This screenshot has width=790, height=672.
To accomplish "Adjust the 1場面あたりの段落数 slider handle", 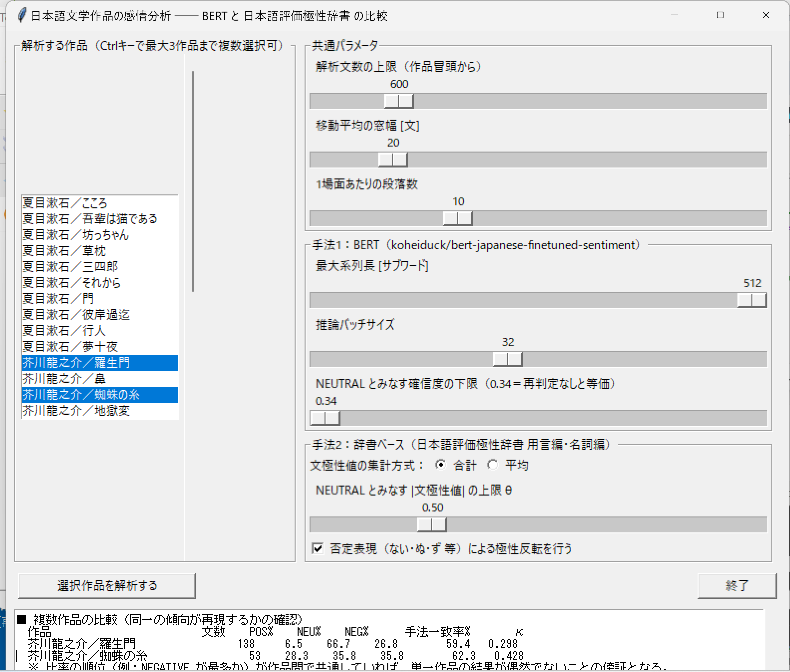I will (458, 219).
